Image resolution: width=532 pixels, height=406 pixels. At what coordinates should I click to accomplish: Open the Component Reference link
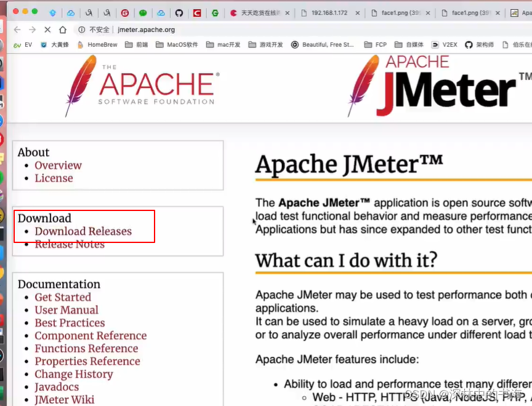(x=91, y=336)
